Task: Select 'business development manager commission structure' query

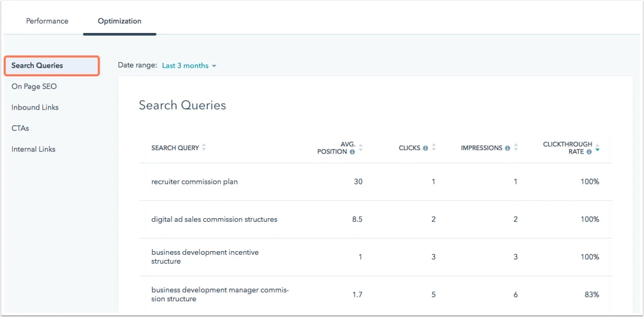Action: click(220, 294)
